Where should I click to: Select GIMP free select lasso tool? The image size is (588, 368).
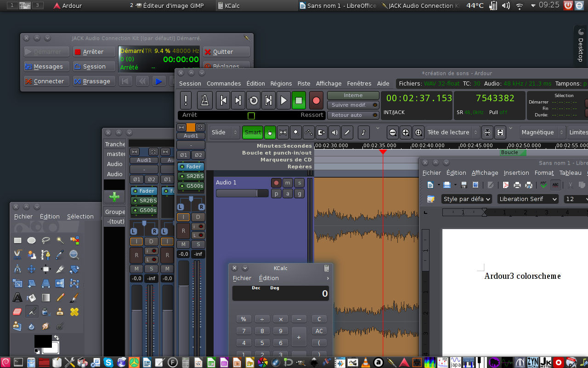point(46,240)
